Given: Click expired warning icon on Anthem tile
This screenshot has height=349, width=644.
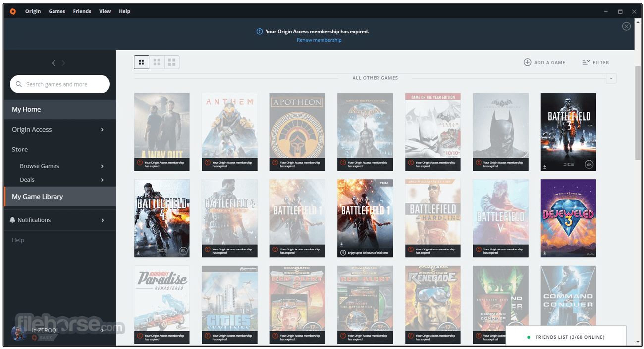Looking at the screenshot, I should point(208,163).
